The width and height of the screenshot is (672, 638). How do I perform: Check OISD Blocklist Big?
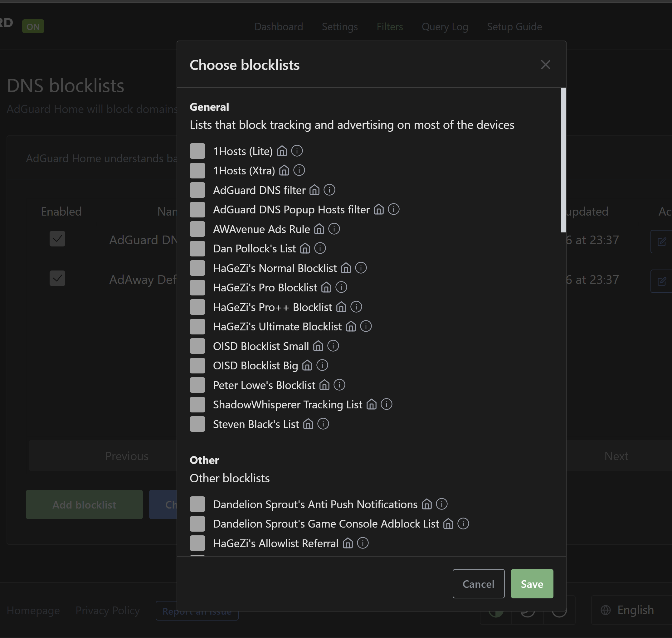click(x=197, y=366)
